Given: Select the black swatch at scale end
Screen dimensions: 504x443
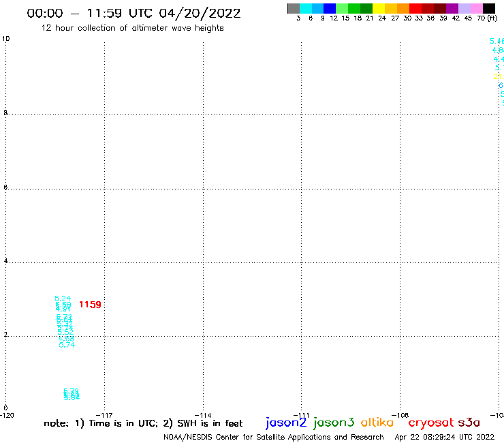Looking at the screenshot, I should click(x=488, y=8).
